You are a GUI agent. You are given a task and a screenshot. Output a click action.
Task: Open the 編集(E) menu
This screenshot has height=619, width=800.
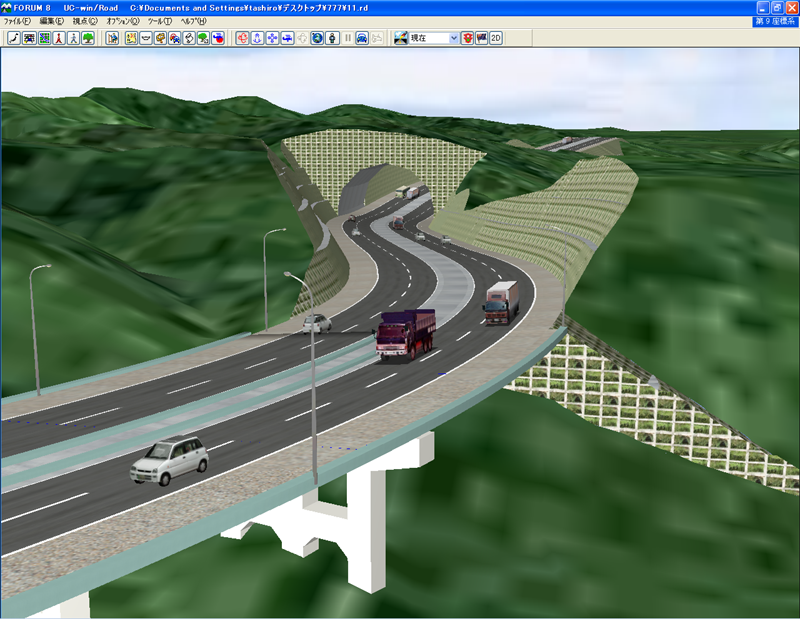52,21
